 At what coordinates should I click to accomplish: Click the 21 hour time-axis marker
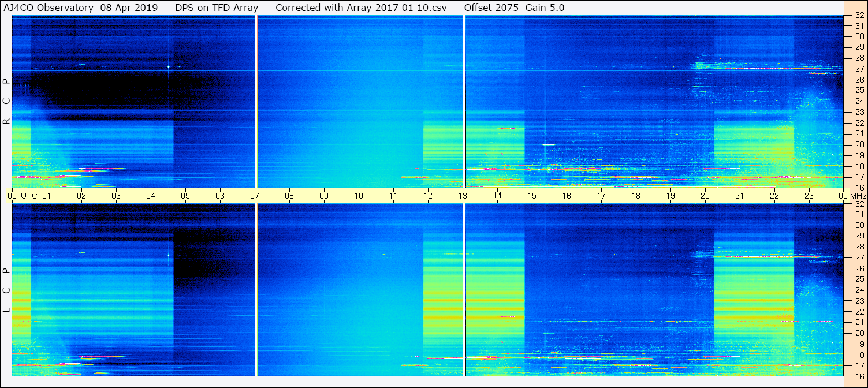pyautogui.click(x=740, y=196)
